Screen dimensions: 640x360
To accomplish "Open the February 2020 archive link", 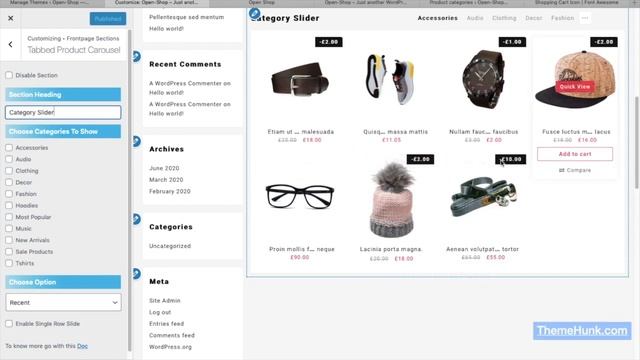I will tap(170, 191).
